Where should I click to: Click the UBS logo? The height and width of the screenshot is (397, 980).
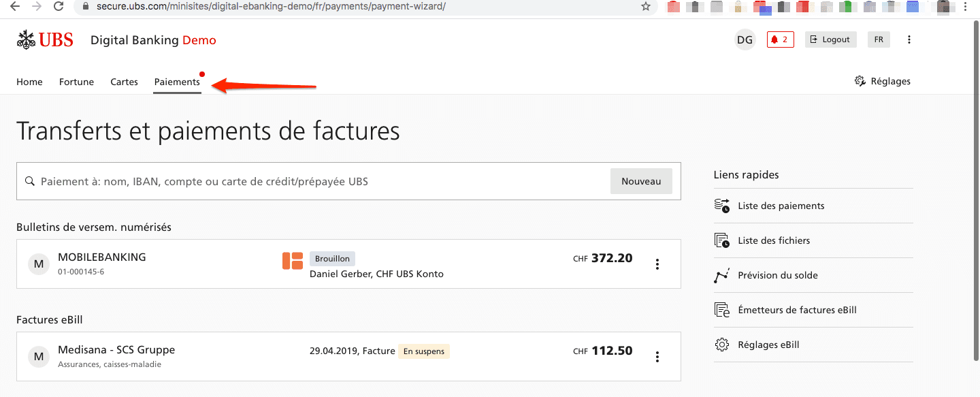[x=45, y=40]
